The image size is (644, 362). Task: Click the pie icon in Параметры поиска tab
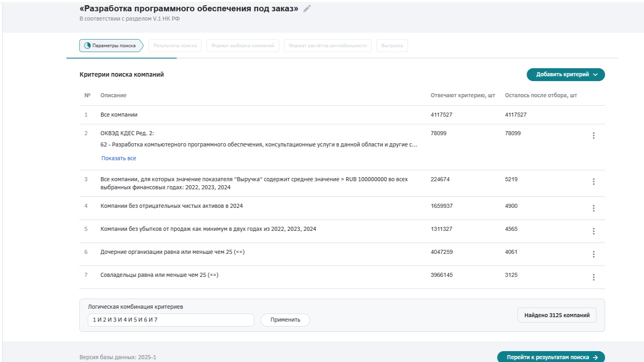87,46
